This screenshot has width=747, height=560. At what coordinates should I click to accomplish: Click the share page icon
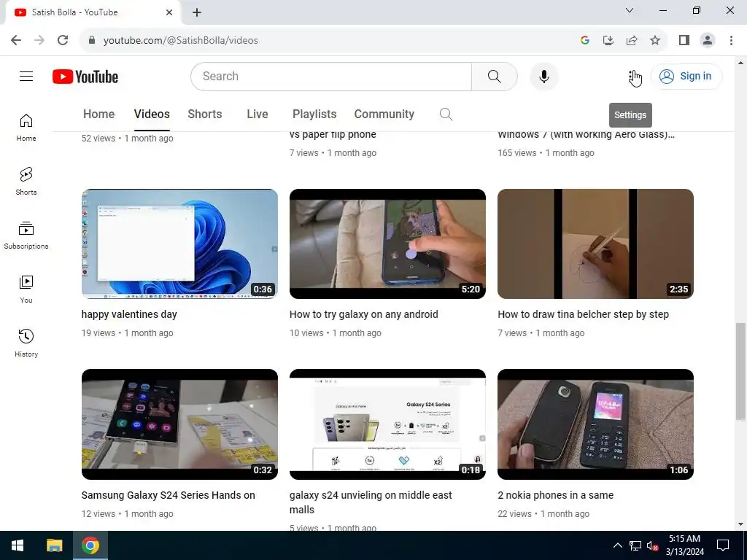click(632, 40)
